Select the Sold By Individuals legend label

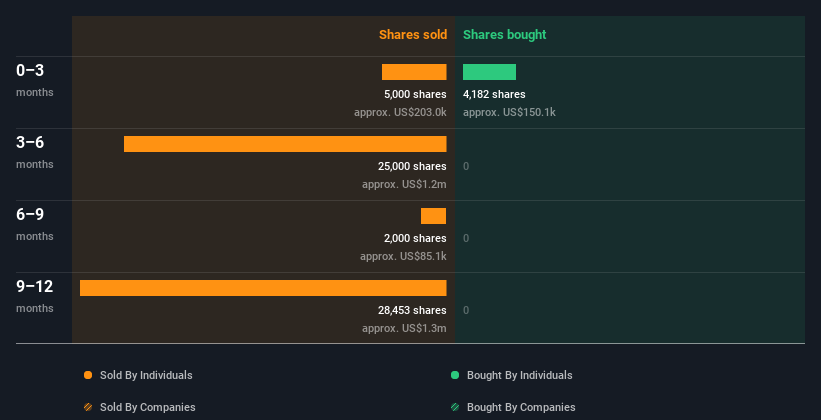click(x=146, y=375)
